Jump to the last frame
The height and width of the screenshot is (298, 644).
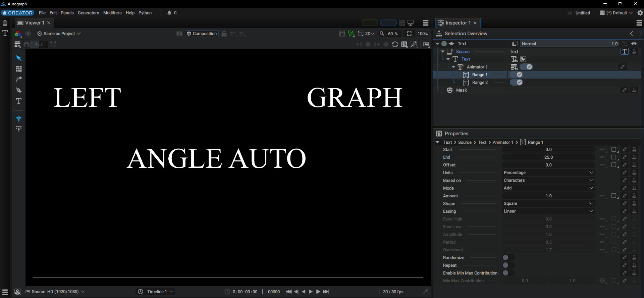tap(326, 292)
